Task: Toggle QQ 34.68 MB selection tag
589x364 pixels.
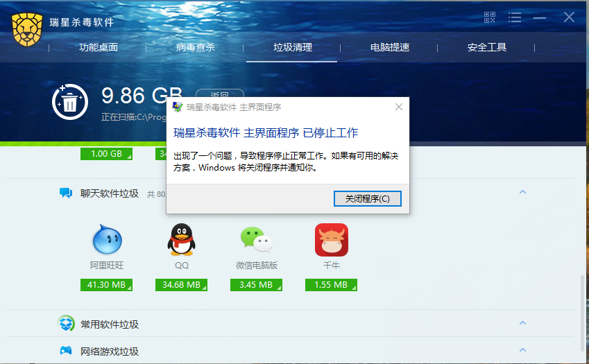Action: pyautogui.click(x=182, y=285)
